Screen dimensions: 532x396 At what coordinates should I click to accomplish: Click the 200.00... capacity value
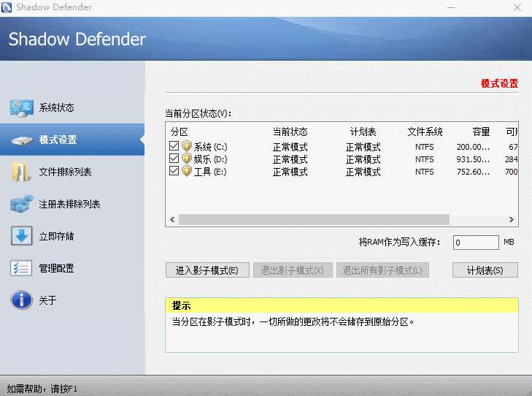click(x=473, y=147)
